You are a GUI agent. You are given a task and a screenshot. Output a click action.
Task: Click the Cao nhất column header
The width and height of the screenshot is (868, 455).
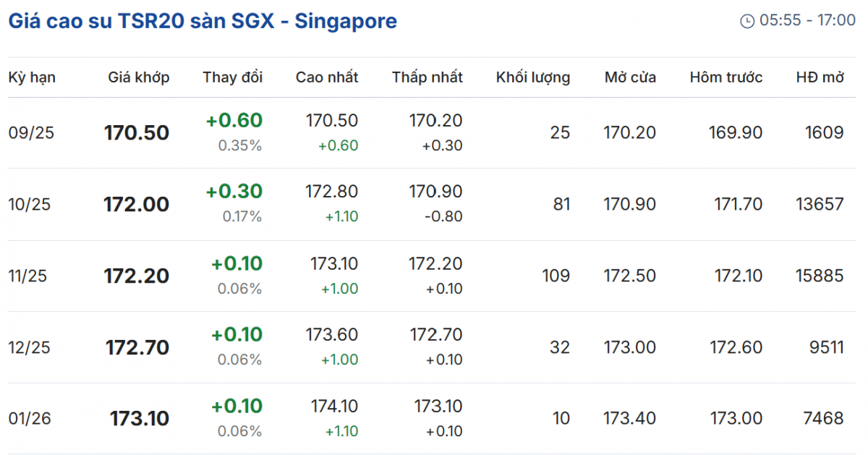(327, 77)
